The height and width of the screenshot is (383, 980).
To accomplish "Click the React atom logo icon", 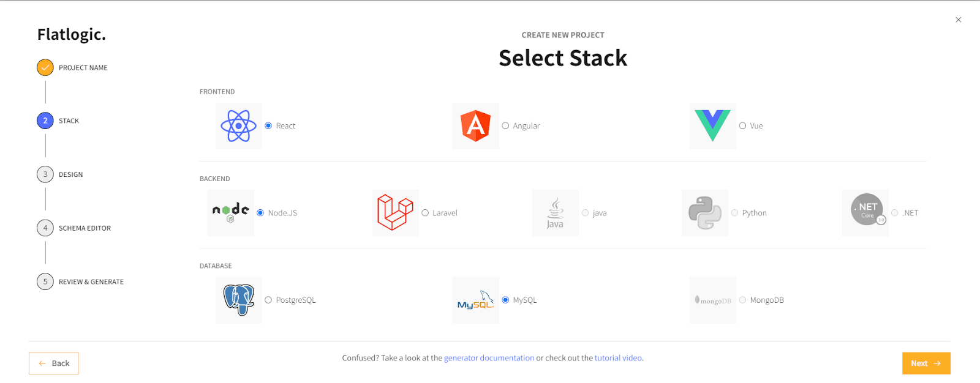I will coord(238,126).
